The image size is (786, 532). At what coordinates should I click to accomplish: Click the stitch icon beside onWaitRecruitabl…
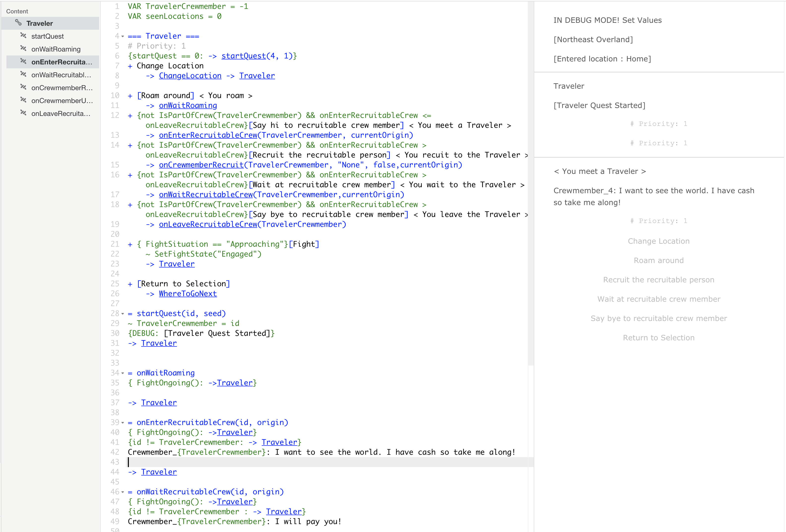click(x=23, y=74)
